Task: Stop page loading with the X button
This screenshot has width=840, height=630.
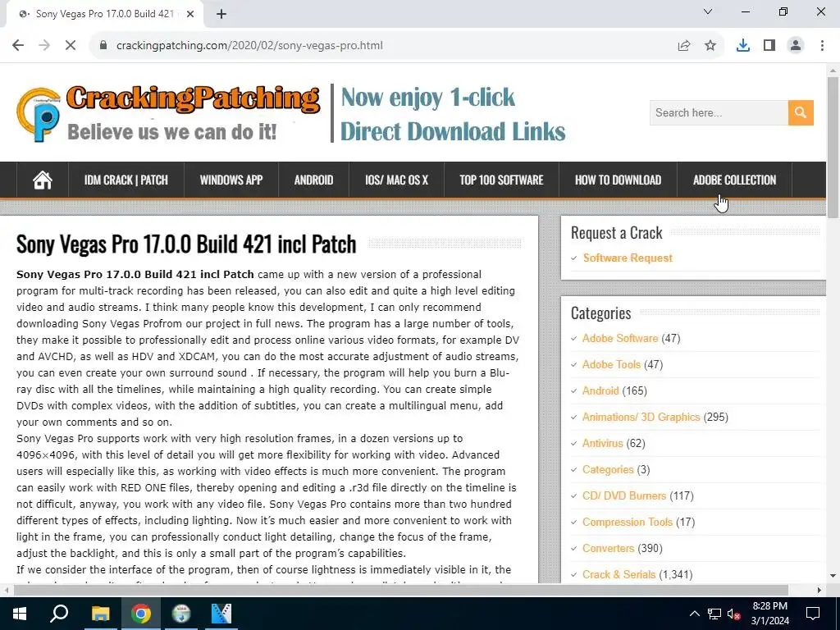Action: 71,46
